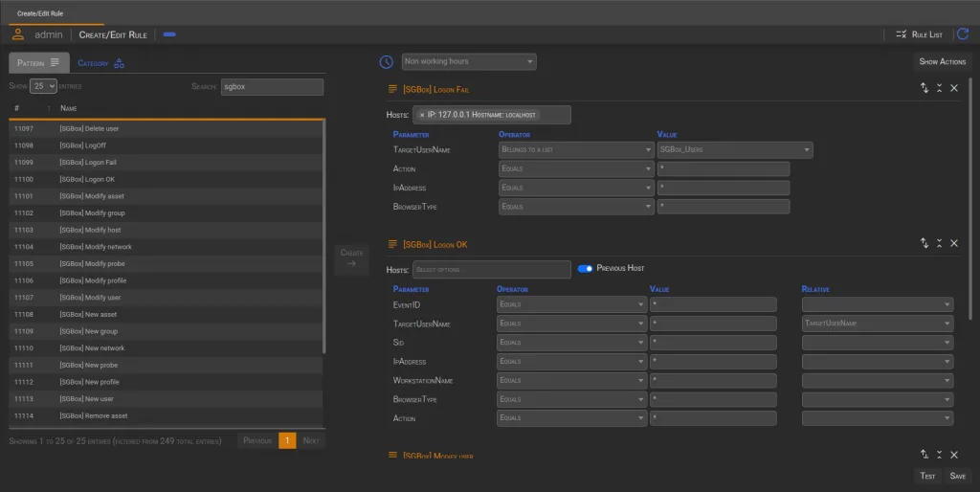Switch to the Pattern tab
This screenshot has height=492, width=980.
coord(38,63)
